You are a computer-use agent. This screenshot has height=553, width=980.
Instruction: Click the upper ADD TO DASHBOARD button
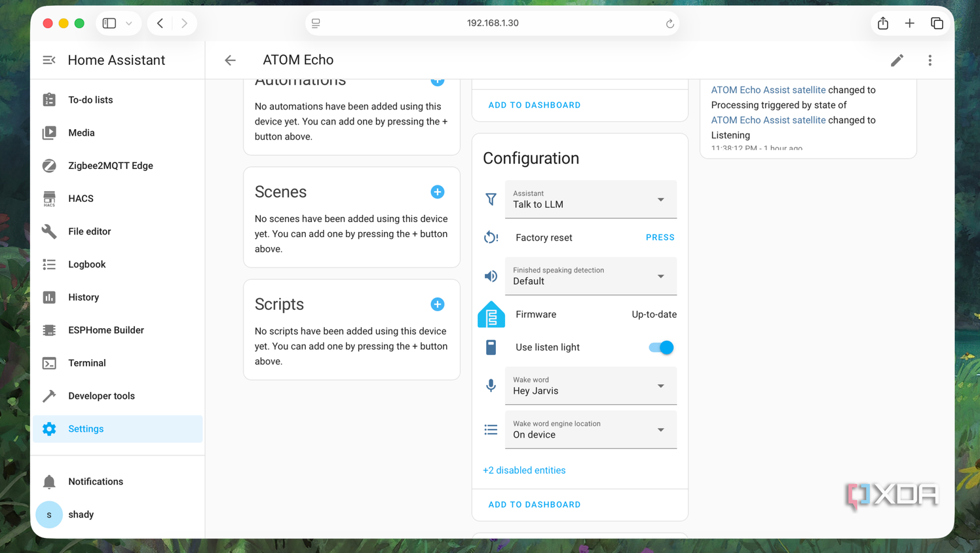point(535,105)
